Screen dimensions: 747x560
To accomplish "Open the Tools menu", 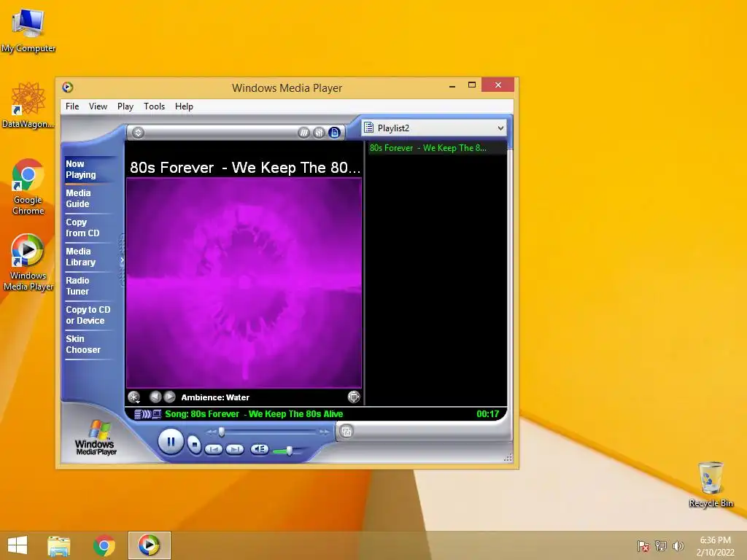I will pos(155,106).
